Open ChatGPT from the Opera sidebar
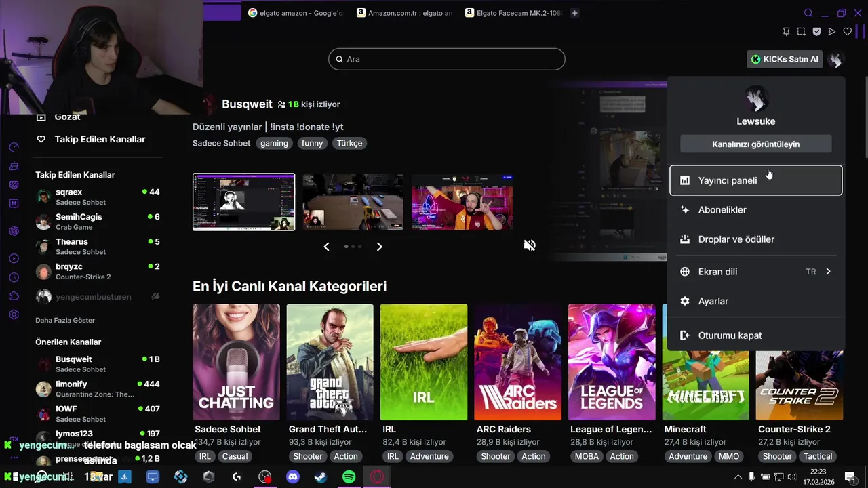868x488 pixels. [x=14, y=231]
